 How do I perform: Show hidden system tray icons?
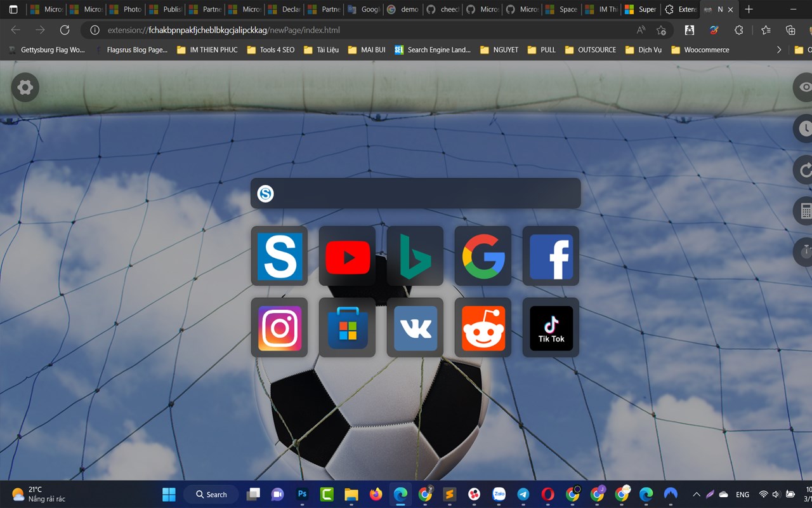pos(697,494)
